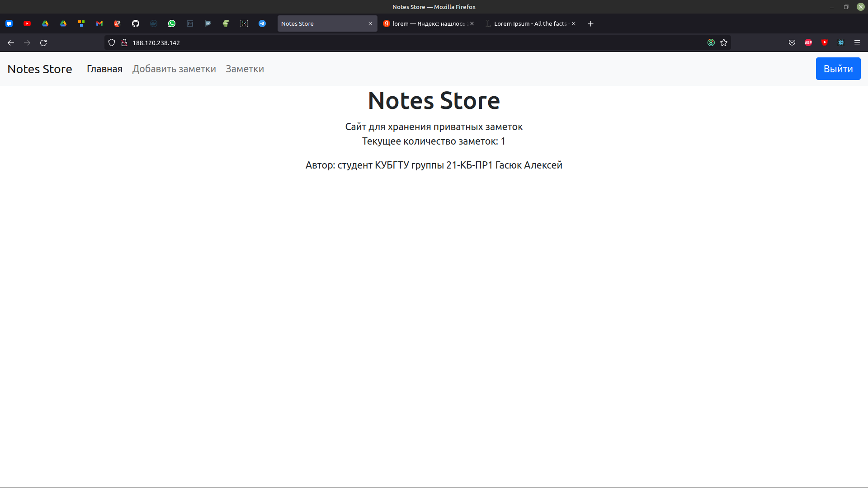The width and height of the screenshot is (868, 488).
Task: Switch to the Lorem Ipsum tab
Action: pyautogui.click(x=530, y=23)
